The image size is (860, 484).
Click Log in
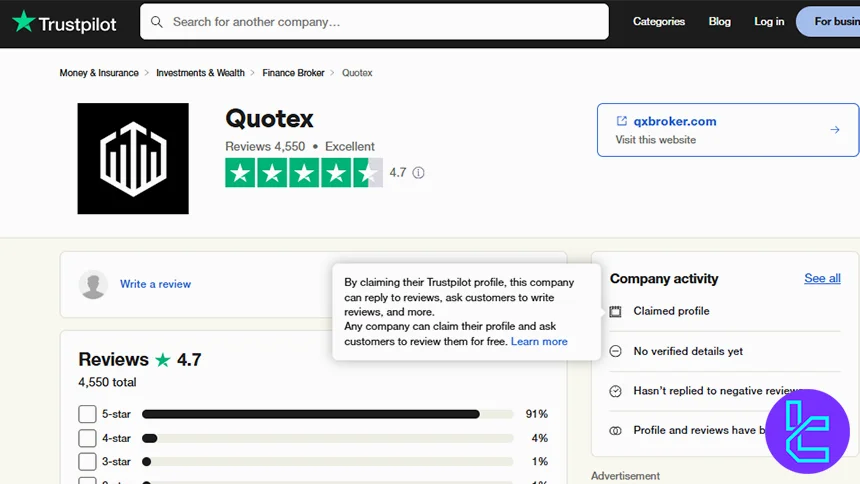click(769, 21)
